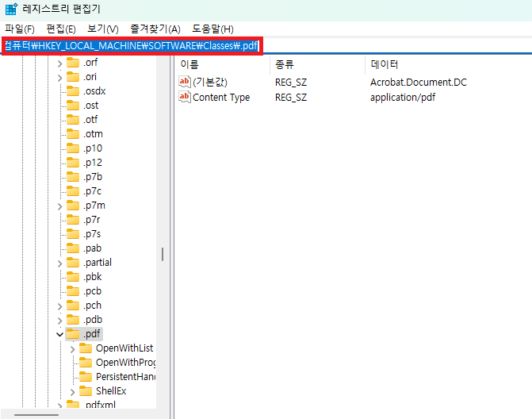The height and width of the screenshot is (419, 532).
Task: Select the .pdf folder icon
Action: 73,334
